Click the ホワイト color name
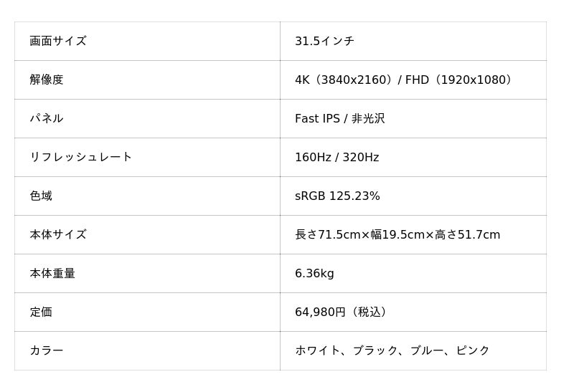574x392 pixels. 317,350
